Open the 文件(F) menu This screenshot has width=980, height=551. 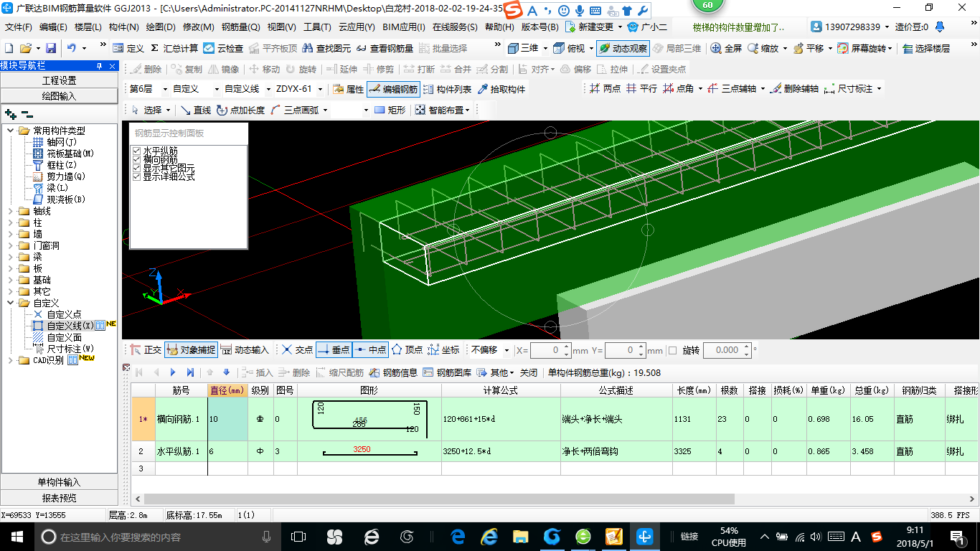[19, 27]
